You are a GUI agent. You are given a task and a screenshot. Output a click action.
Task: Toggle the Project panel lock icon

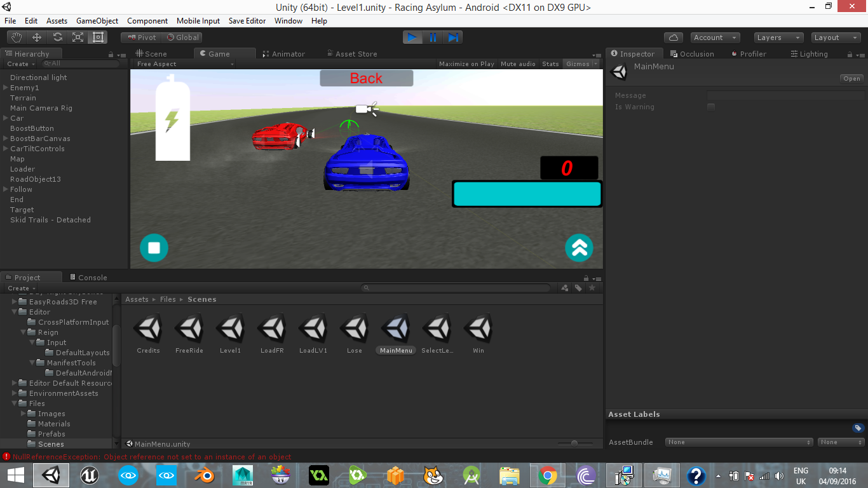coord(587,278)
